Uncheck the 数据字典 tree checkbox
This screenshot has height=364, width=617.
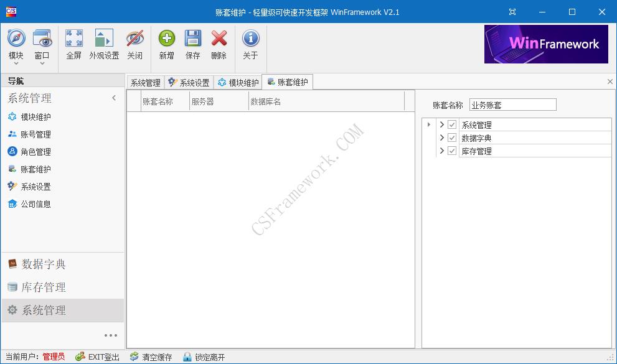click(x=452, y=137)
